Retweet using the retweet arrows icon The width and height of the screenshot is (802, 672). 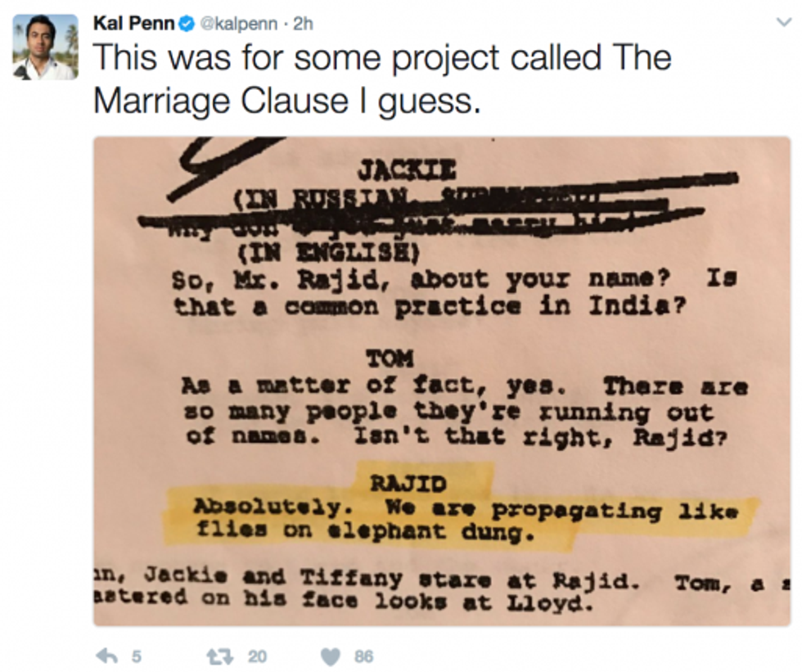219,656
